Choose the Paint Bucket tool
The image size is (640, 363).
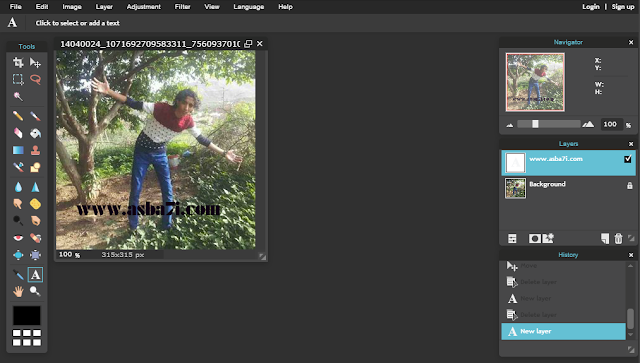pyautogui.click(x=36, y=133)
